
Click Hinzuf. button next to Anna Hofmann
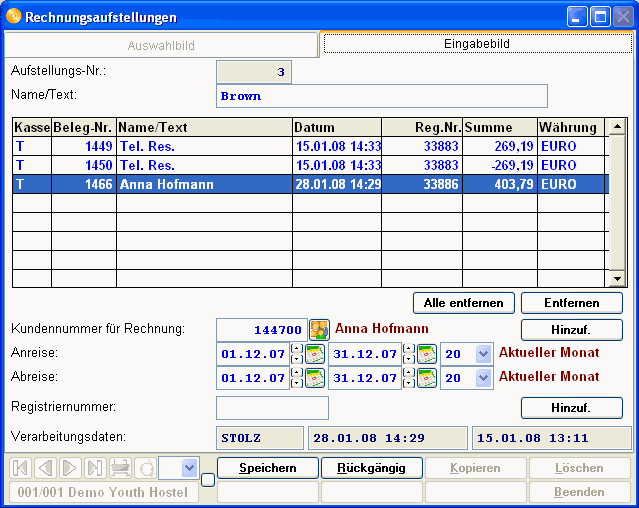[x=572, y=330]
